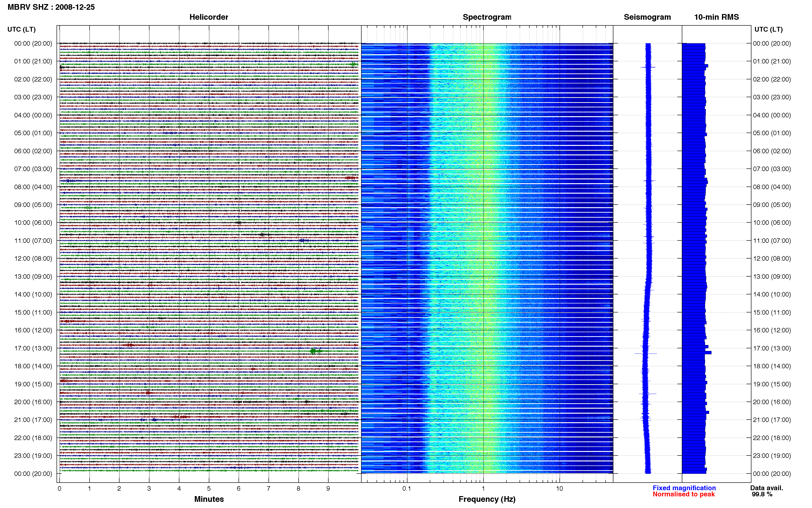Click left axis label '11:00 (07:00)'

click(x=33, y=240)
